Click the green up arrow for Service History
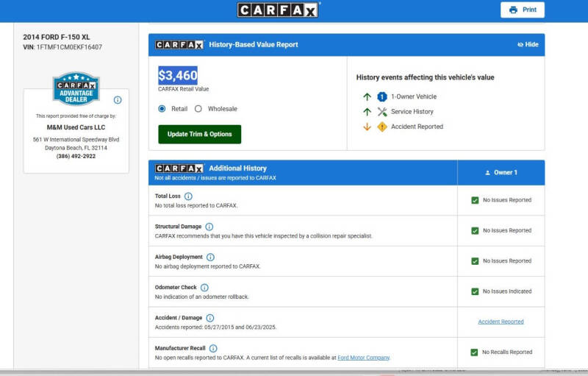Image resolution: width=588 pixels, height=376 pixels. pyautogui.click(x=367, y=112)
